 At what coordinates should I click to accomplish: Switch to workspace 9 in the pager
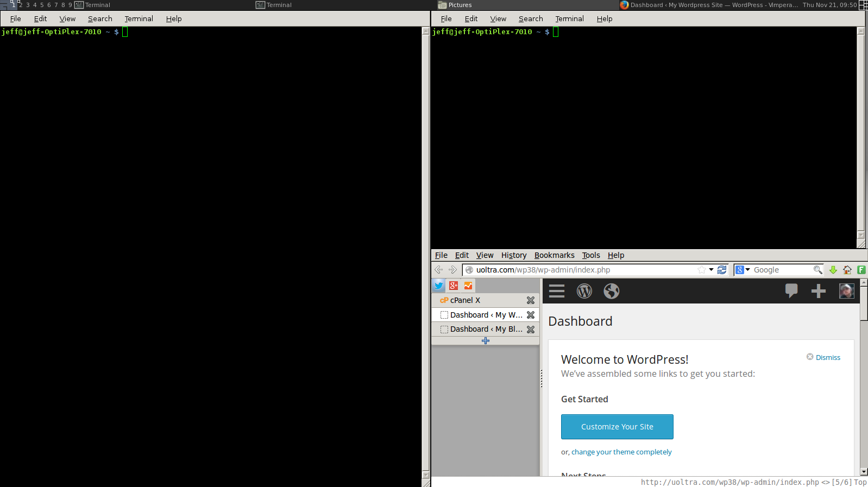(x=70, y=5)
